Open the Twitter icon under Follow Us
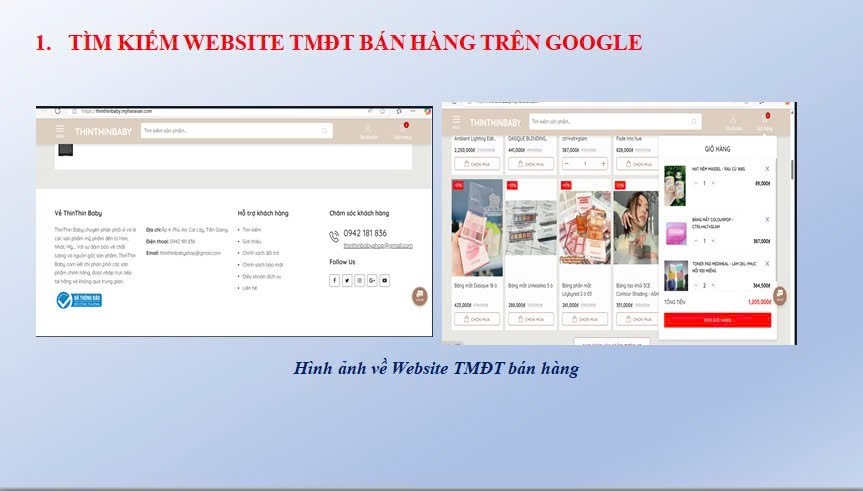The width and height of the screenshot is (863, 491). point(347,280)
